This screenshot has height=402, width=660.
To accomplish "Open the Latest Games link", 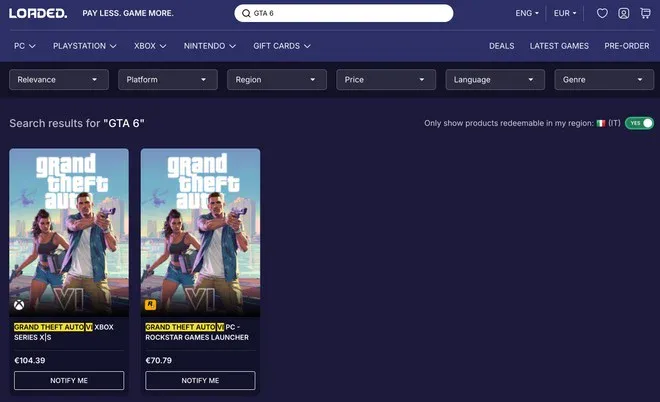I will pyautogui.click(x=559, y=46).
